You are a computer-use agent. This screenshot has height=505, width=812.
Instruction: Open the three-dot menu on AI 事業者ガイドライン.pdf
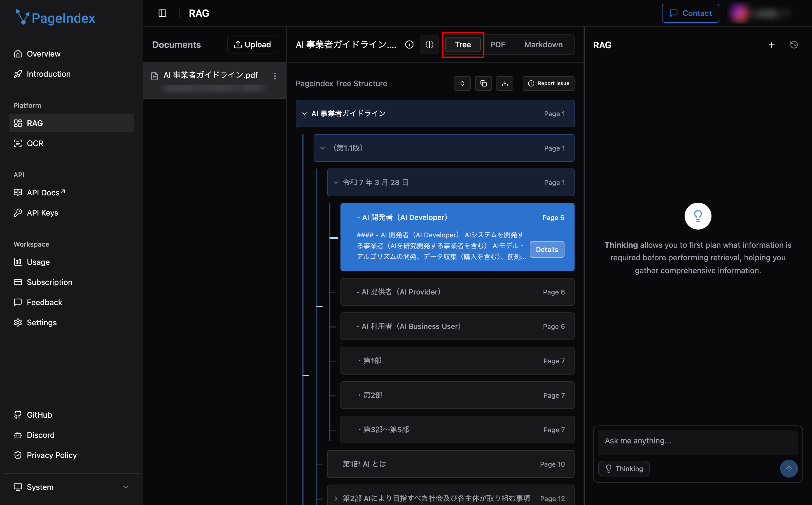[275, 76]
